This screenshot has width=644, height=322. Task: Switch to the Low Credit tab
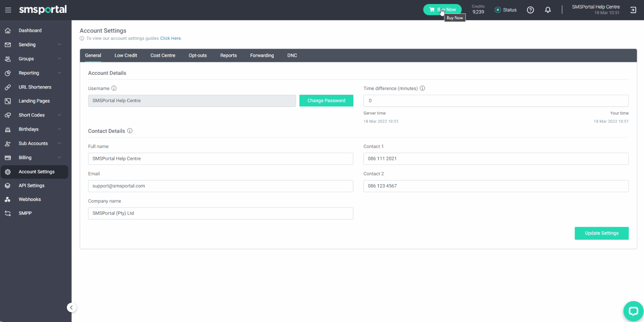coord(126,55)
